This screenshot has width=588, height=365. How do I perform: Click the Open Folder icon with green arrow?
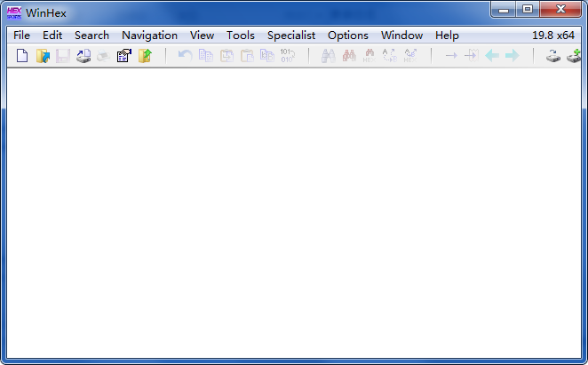[x=145, y=56]
